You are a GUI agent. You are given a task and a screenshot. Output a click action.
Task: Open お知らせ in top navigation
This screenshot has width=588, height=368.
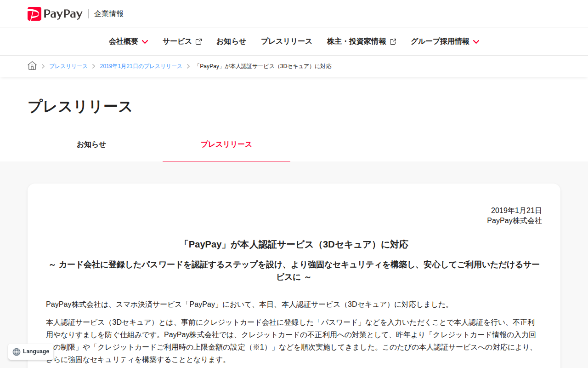[x=231, y=41]
